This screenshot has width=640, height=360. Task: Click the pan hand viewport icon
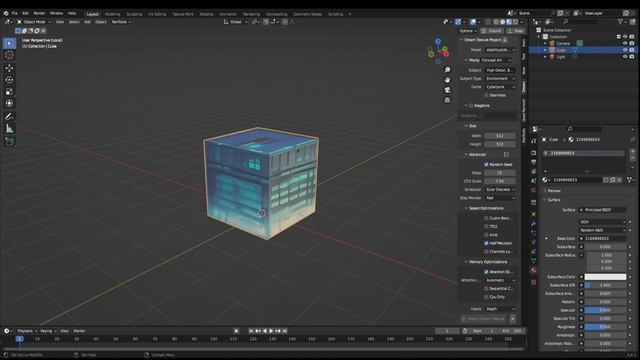pyautogui.click(x=447, y=80)
